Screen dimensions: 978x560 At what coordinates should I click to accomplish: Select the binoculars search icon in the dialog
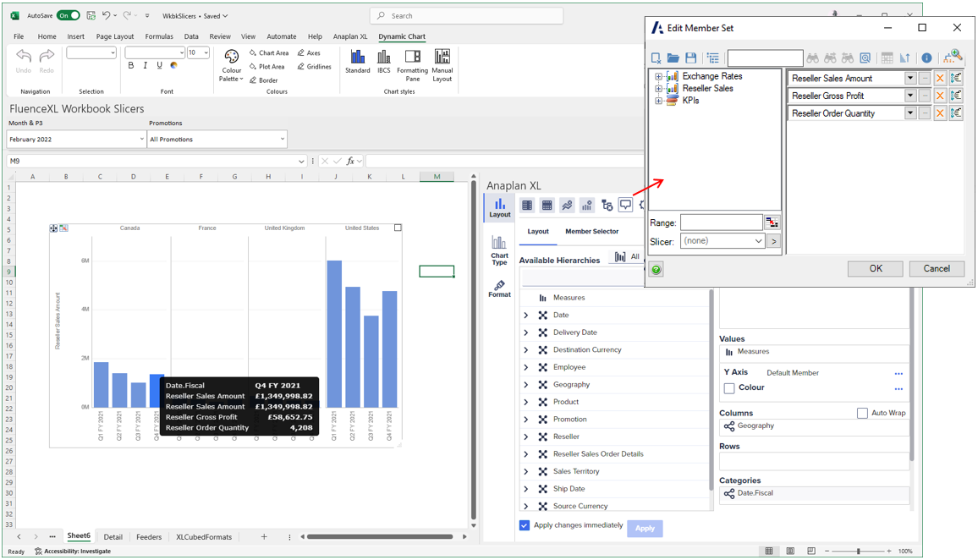pyautogui.click(x=811, y=58)
